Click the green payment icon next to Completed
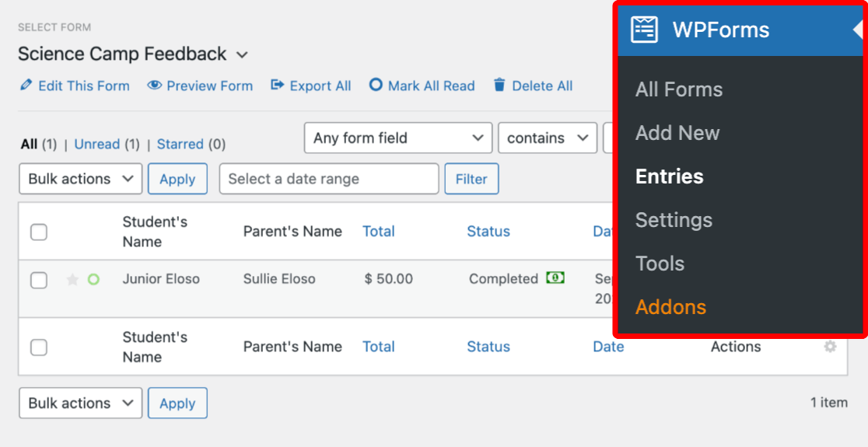 coord(555,278)
